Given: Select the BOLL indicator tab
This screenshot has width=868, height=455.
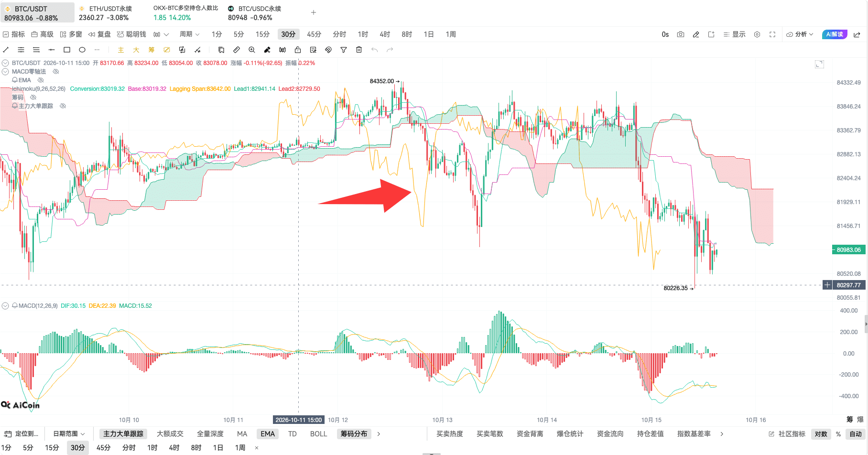Looking at the screenshot, I should (x=318, y=434).
